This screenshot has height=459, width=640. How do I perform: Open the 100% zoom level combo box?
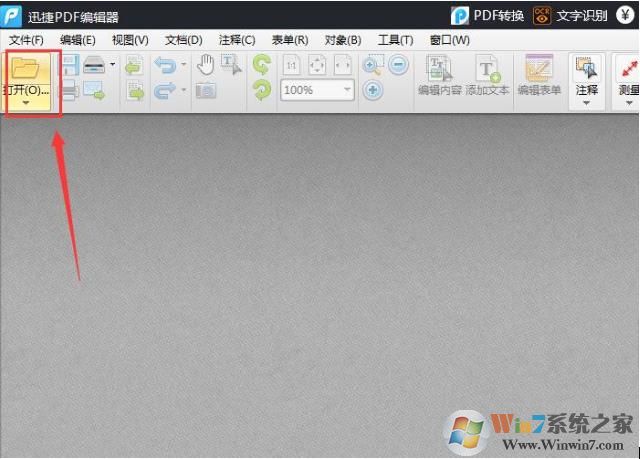[x=318, y=91]
